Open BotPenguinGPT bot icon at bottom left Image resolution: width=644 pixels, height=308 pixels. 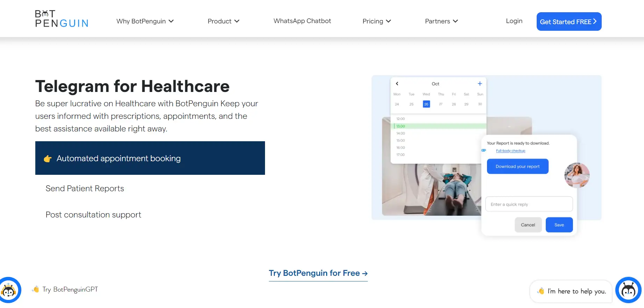pyautogui.click(x=9, y=290)
